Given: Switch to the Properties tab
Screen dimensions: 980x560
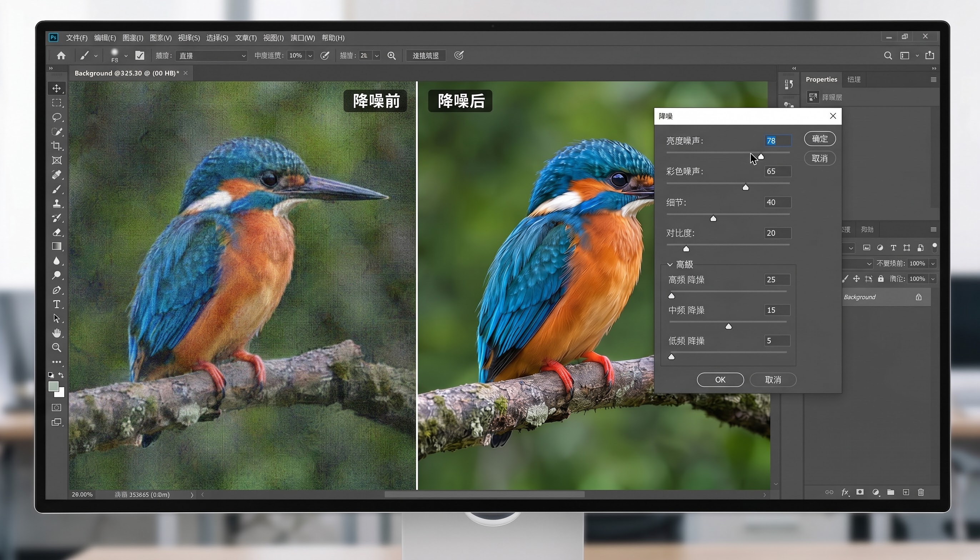Looking at the screenshot, I should [x=821, y=79].
